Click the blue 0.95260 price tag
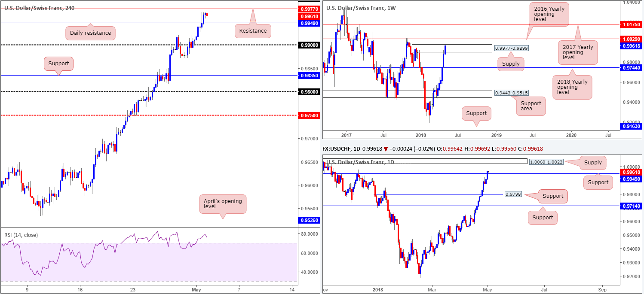 [x=309, y=220]
